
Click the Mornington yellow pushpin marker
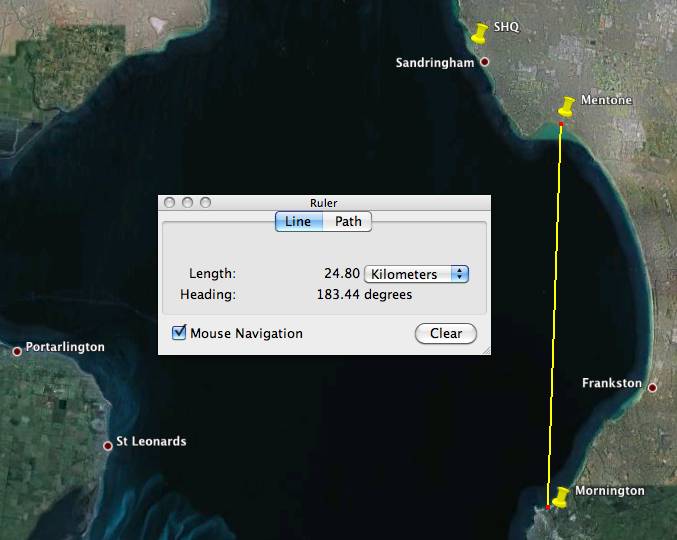pos(561,497)
